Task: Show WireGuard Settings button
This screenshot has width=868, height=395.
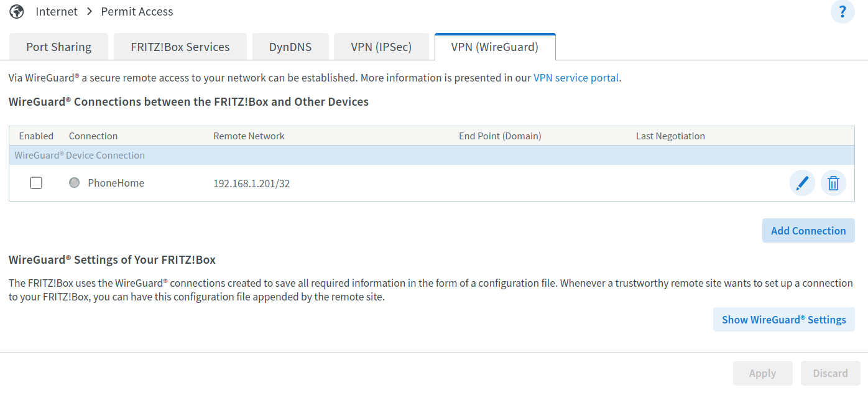Action: click(x=783, y=320)
